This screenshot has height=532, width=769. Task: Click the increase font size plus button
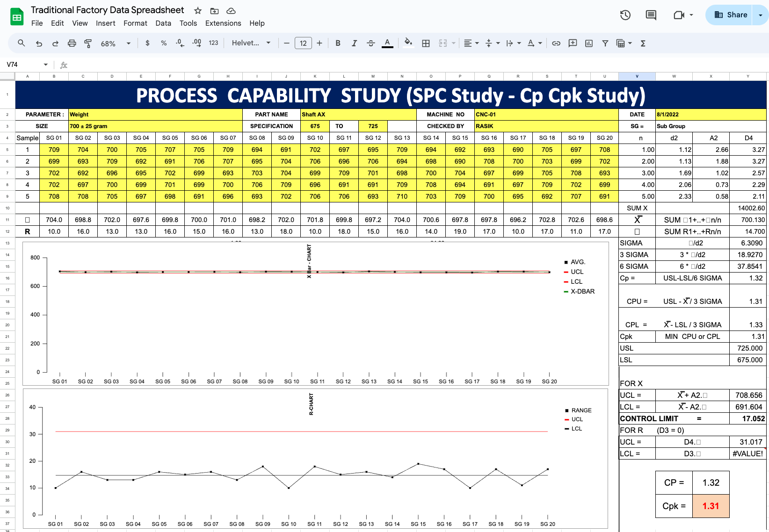pos(319,43)
